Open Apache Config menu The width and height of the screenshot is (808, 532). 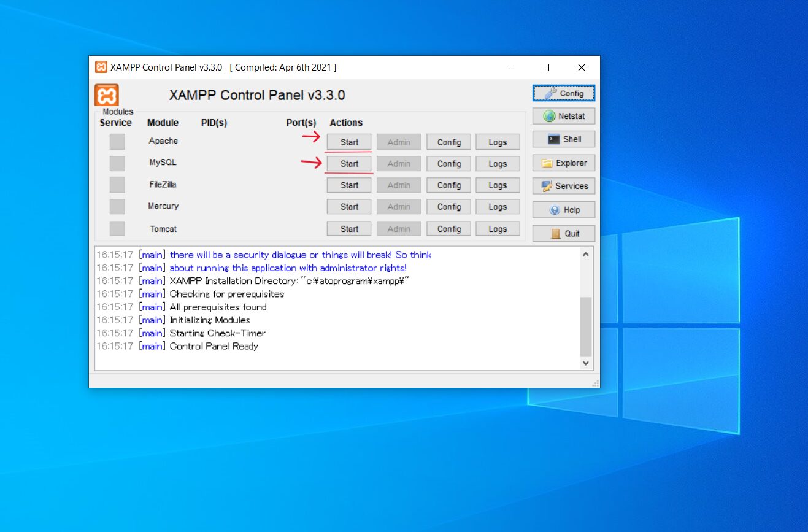pos(449,142)
